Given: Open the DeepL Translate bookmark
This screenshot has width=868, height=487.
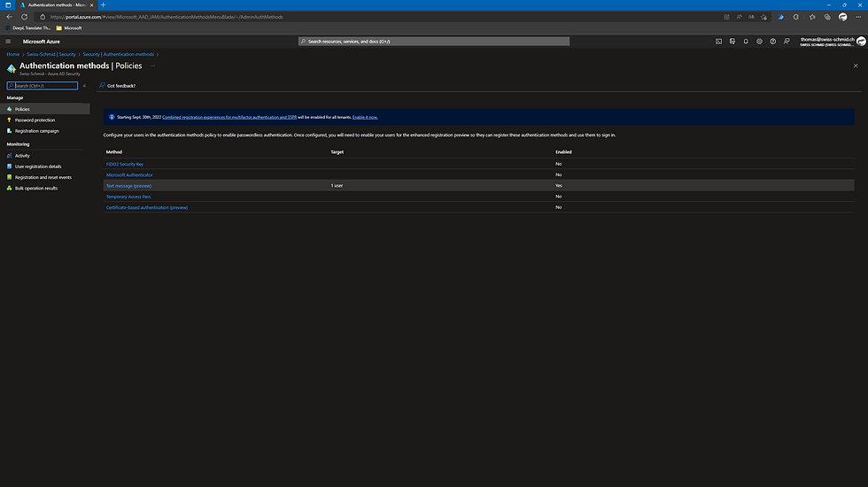Looking at the screenshot, I should point(28,28).
